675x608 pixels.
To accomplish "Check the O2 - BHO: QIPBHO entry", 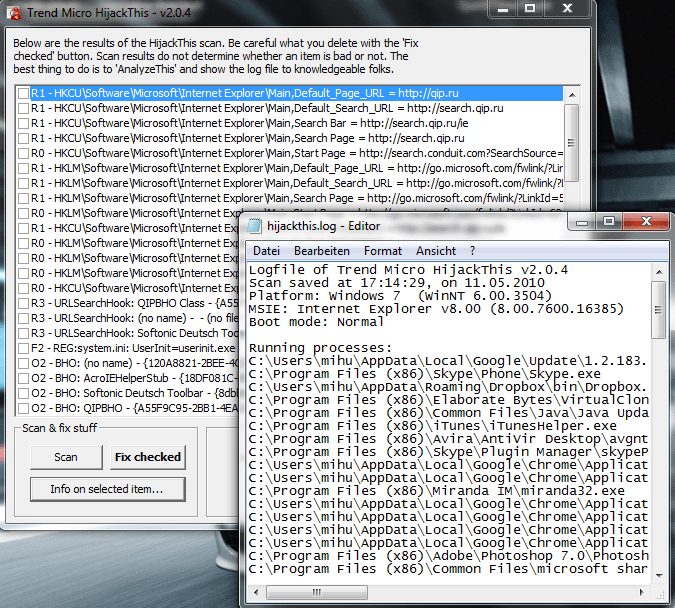I will [x=24, y=408].
